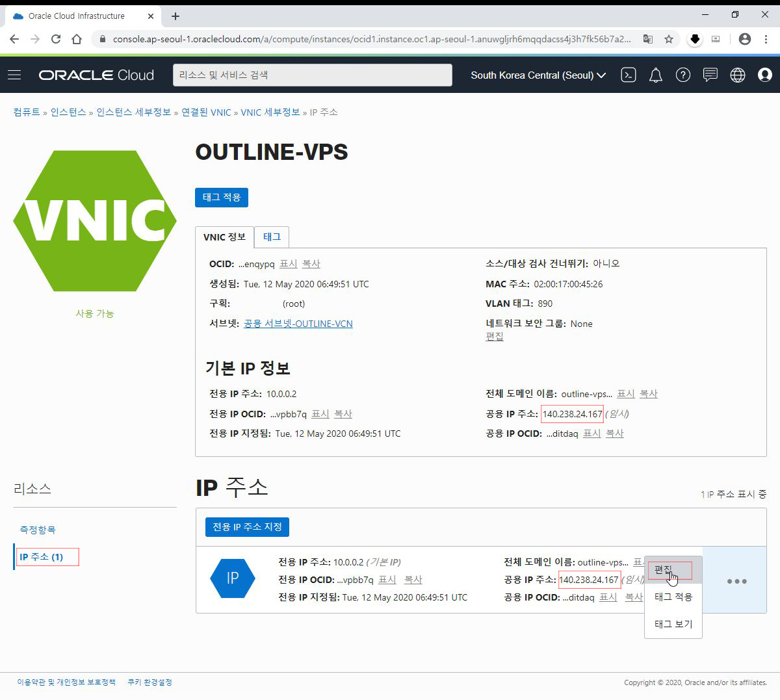Bookmark this page with star icon
This screenshot has height=700, width=780.
point(669,39)
